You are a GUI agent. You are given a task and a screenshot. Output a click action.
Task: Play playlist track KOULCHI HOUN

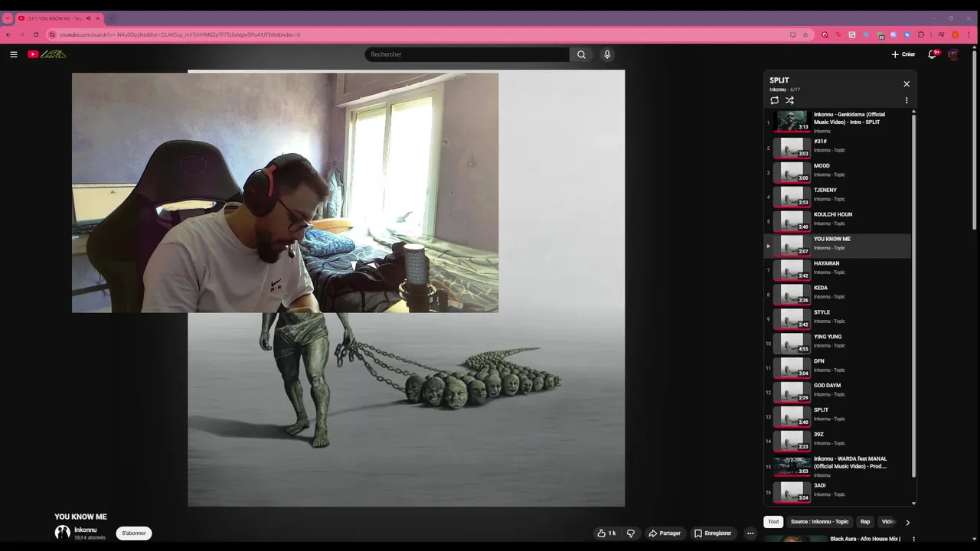tap(838, 220)
